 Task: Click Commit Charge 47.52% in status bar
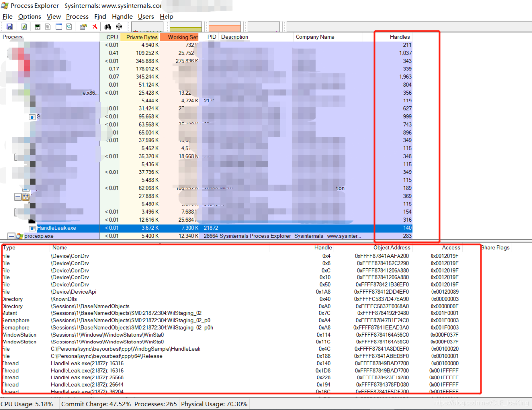pyautogui.click(x=96, y=404)
